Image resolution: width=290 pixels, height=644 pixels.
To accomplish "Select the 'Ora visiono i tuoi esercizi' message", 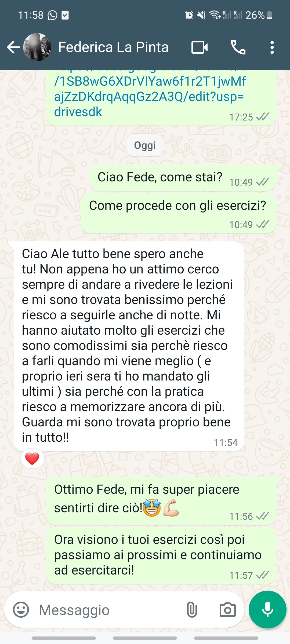I will pos(161,555).
